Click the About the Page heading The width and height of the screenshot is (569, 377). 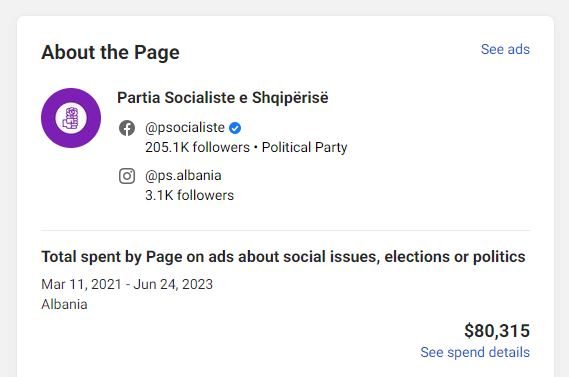click(x=110, y=52)
